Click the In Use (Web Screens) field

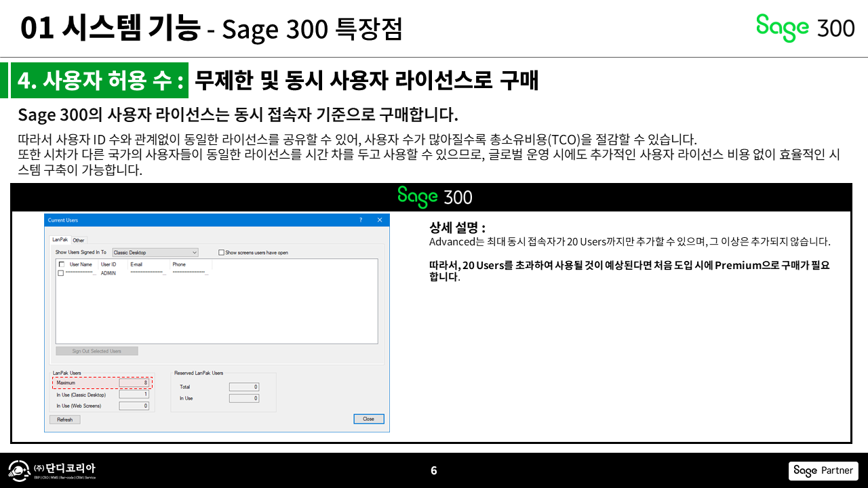134,406
